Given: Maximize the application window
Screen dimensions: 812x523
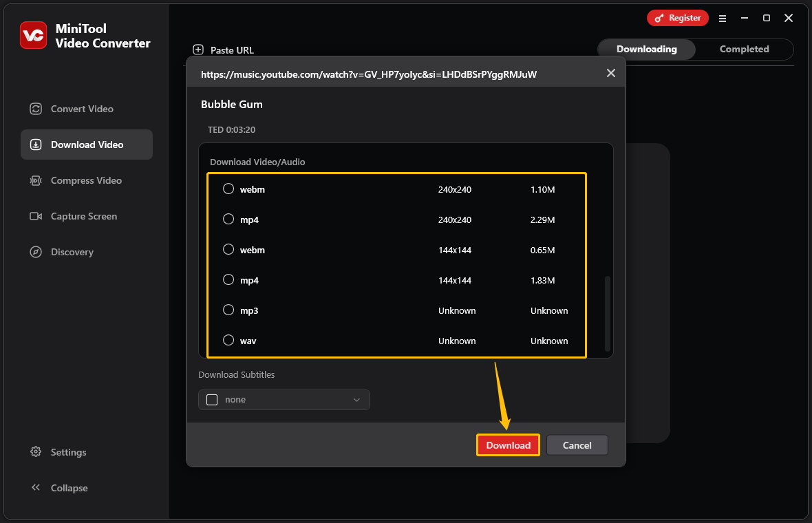Looking at the screenshot, I should click(x=767, y=18).
